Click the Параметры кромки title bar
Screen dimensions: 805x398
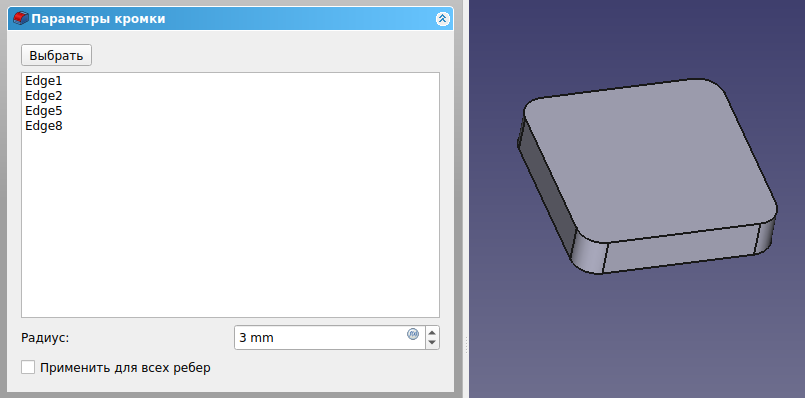pos(230,19)
